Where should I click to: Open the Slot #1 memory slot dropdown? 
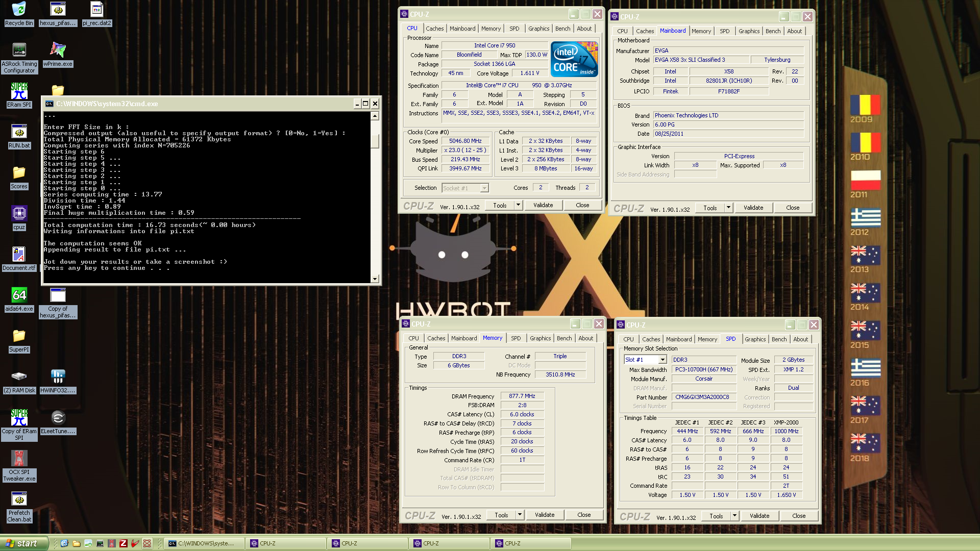coord(663,360)
